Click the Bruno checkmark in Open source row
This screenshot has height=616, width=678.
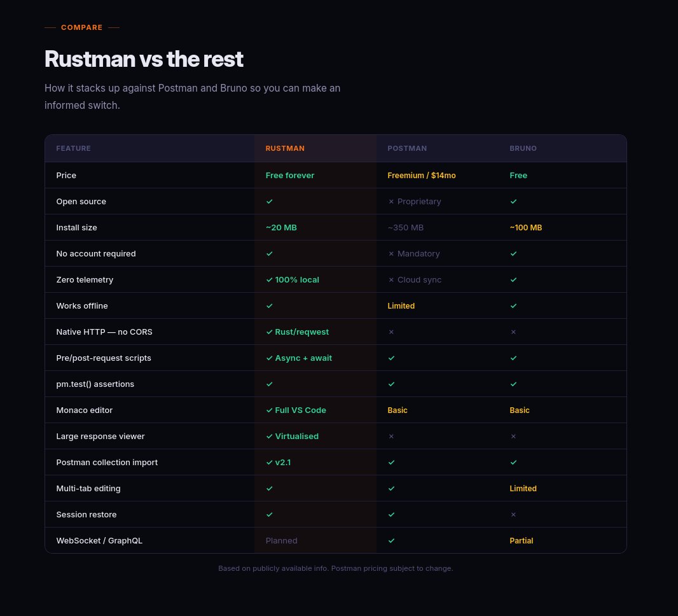point(513,202)
